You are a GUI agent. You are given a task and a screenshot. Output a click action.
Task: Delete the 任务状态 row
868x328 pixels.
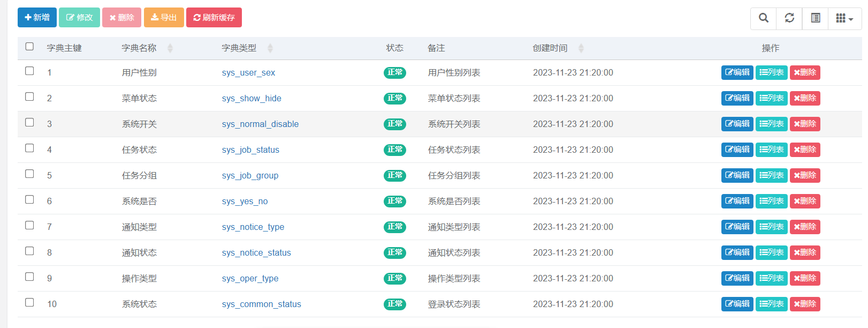pyautogui.click(x=805, y=150)
